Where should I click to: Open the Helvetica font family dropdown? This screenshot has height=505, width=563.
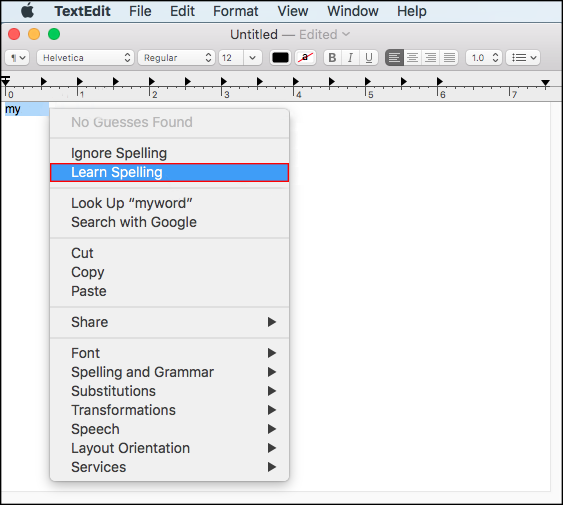click(x=85, y=57)
